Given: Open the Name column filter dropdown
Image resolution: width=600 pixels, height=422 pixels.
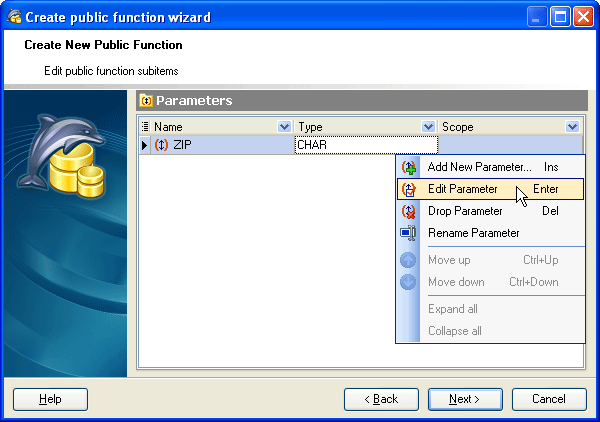Looking at the screenshot, I should tap(284, 127).
